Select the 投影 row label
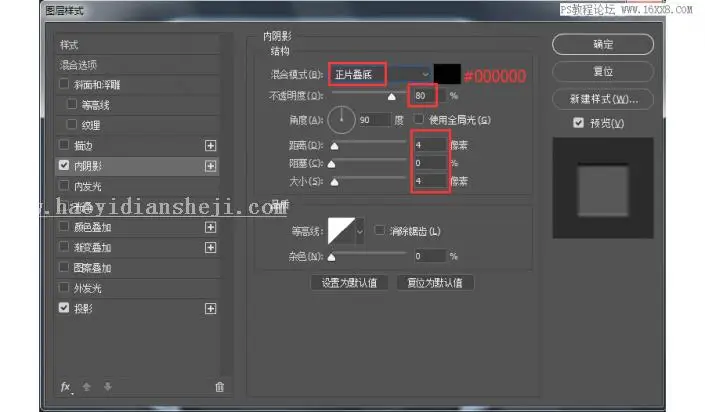 [83, 309]
